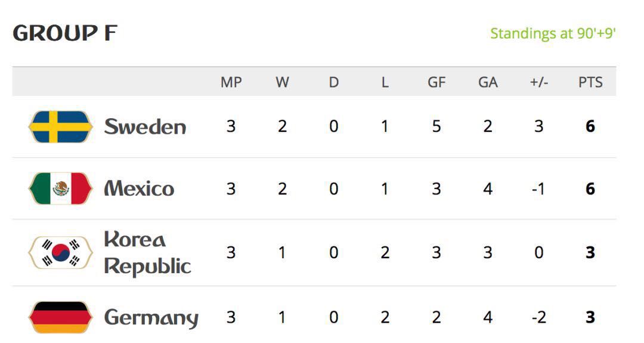Click the Germany flag icon
The height and width of the screenshot is (343, 644).
[x=60, y=317]
